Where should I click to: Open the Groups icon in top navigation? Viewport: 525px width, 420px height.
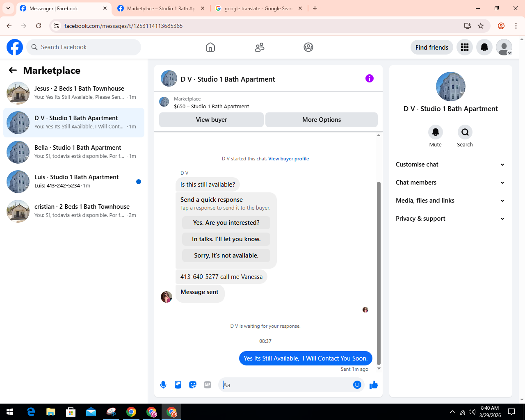pyautogui.click(x=308, y=47)
